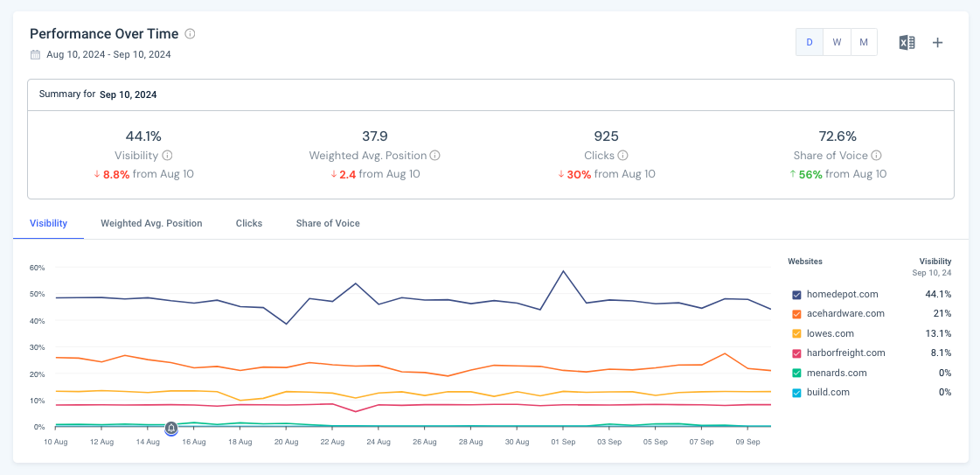Open the Share of Voice tab
Viewport: 980px width, 475px height.
tap(328, 223)
